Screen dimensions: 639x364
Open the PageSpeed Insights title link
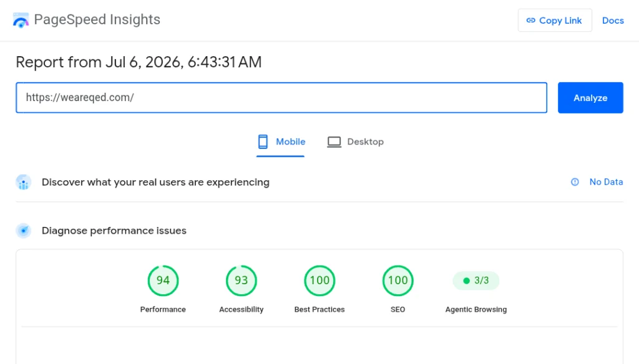97,19
